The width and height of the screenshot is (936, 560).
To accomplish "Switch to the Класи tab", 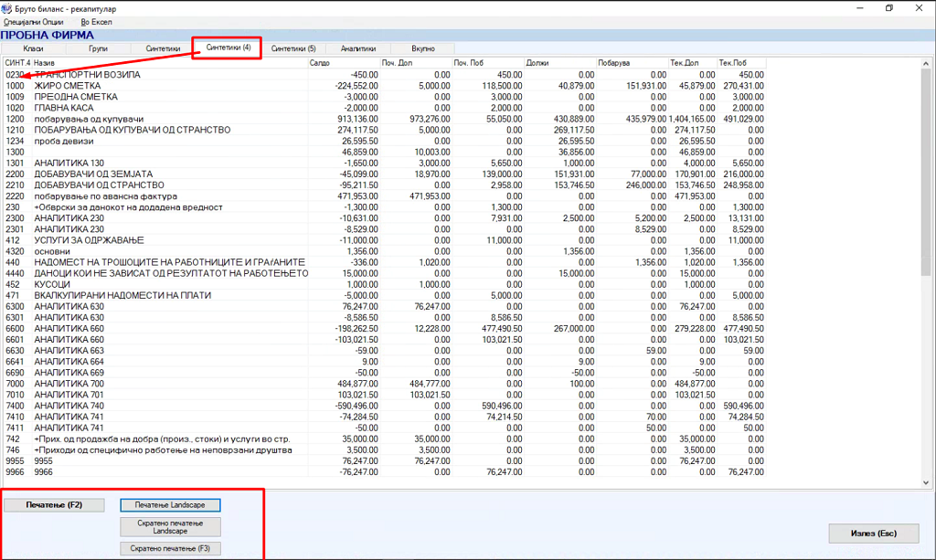I will click(x=33, y=48).
